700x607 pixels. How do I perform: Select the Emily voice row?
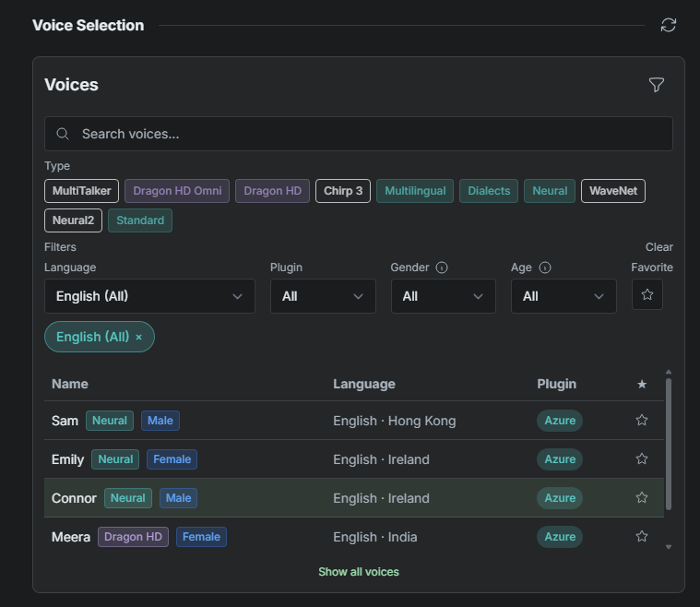tap(354, 459)
